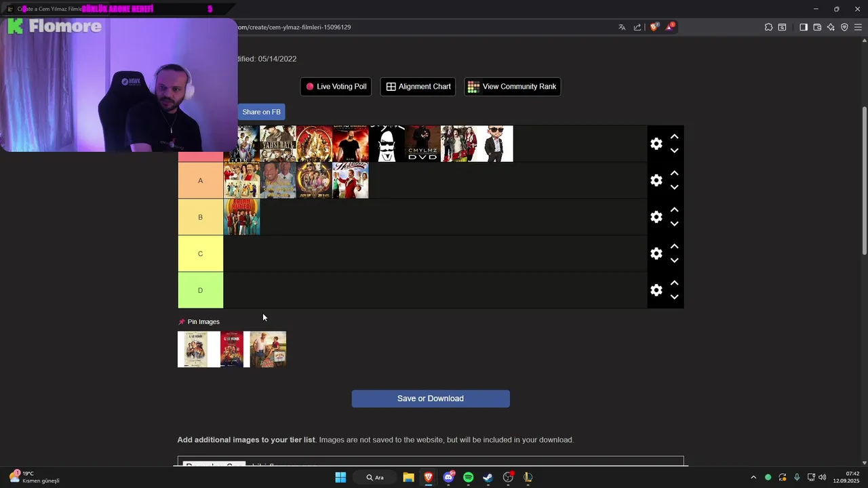
Task: Click the green D tier label cell
Action: 200,290
